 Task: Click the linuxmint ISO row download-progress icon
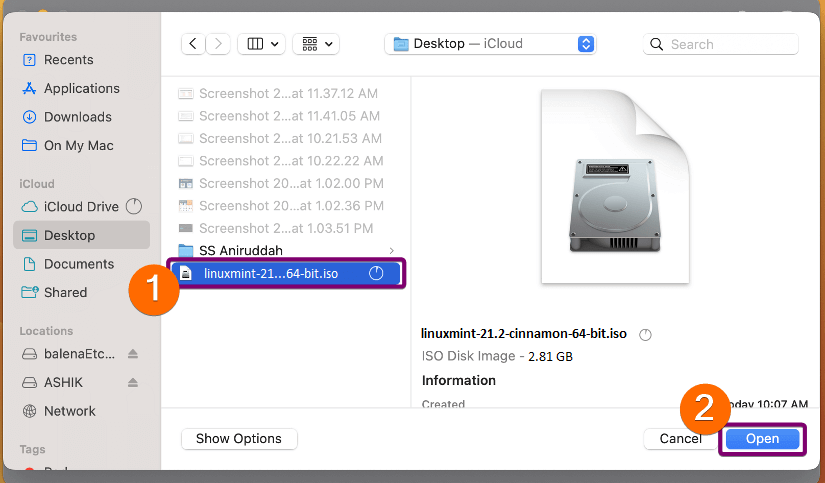coord(376,273)
